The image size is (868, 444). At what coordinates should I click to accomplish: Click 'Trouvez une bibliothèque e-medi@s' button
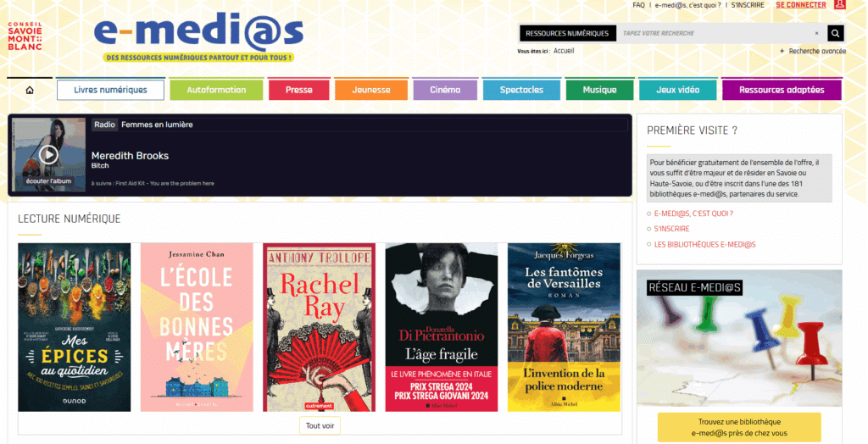pos(739,427)
